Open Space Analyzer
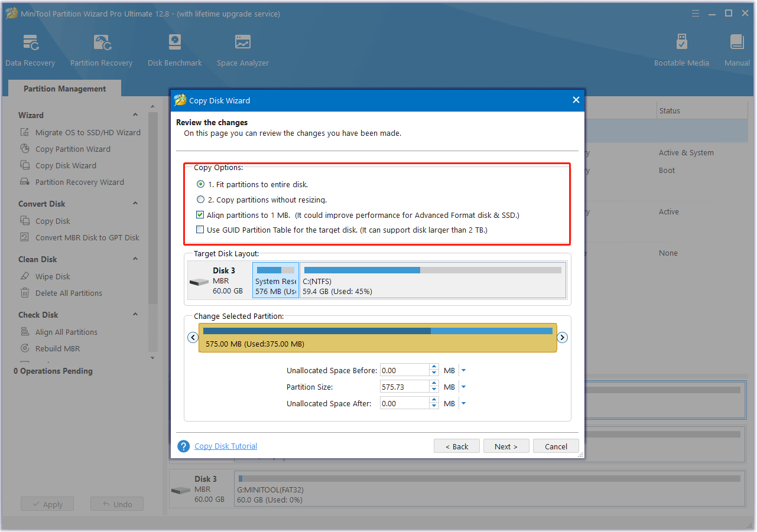Viewport: 757px width, 532px height. [x=242, y=50]
